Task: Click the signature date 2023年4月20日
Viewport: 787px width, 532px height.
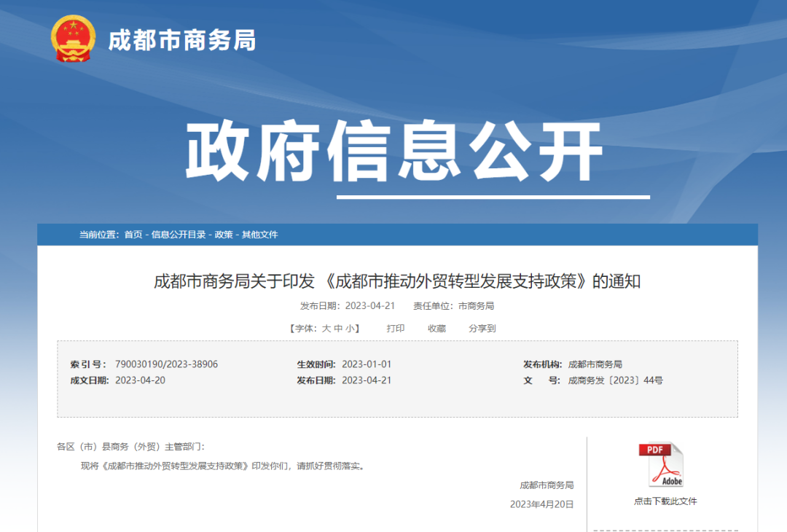Action: coord(541,504)
